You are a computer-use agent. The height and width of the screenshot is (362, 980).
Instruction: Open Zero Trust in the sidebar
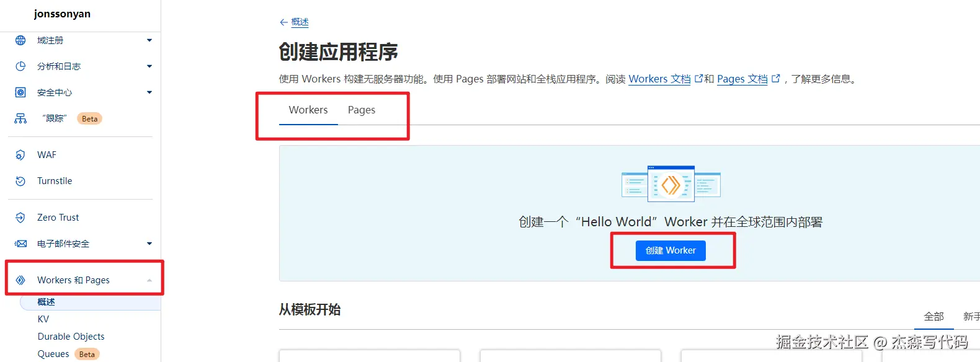tap(58, 218)
